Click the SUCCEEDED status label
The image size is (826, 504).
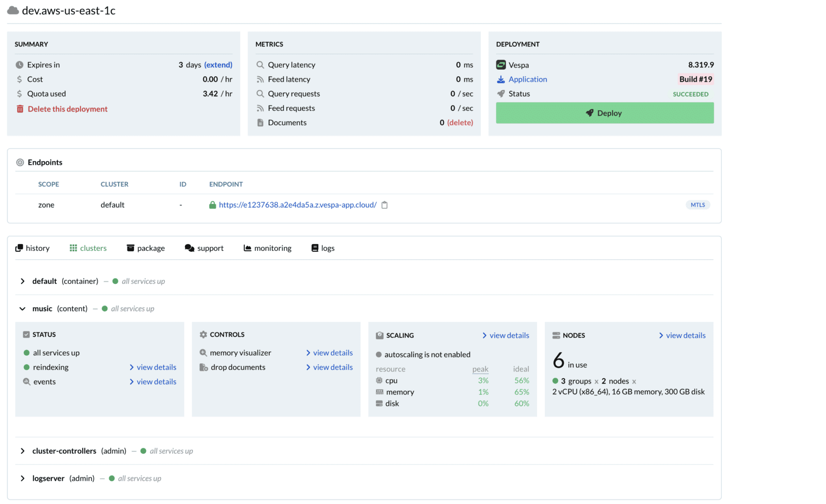click(x=690, y=94)
